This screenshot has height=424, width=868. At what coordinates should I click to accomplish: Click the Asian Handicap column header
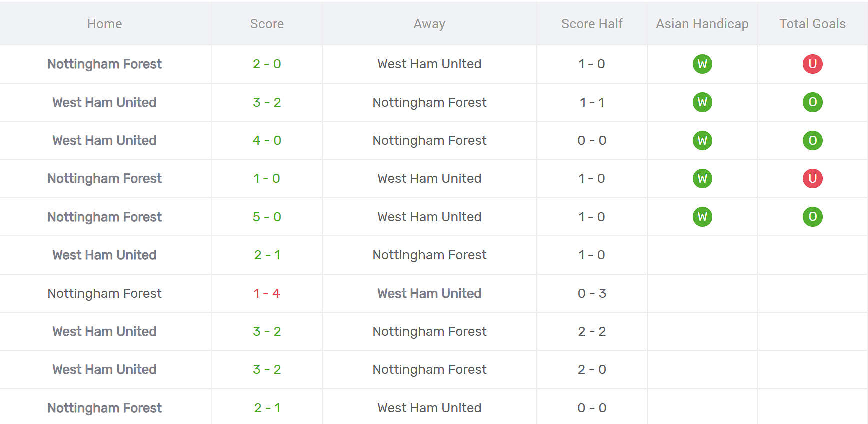pos(702,24)
